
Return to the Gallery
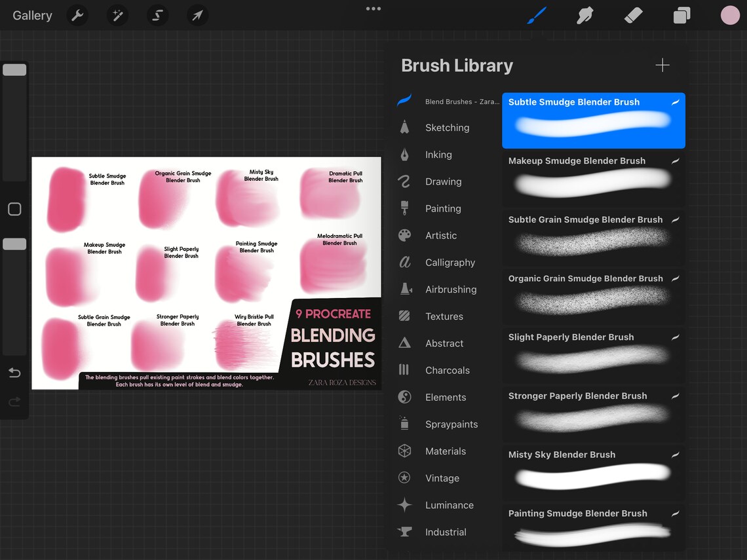32,16
